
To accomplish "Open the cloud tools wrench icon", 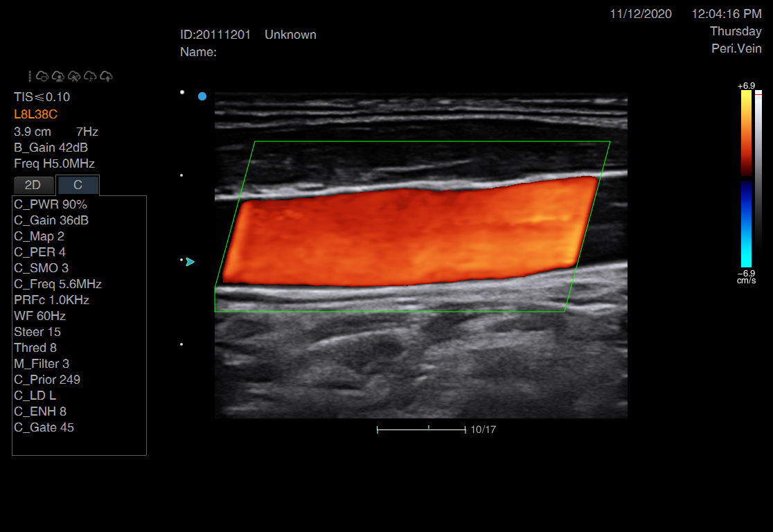I will point(74,76).
